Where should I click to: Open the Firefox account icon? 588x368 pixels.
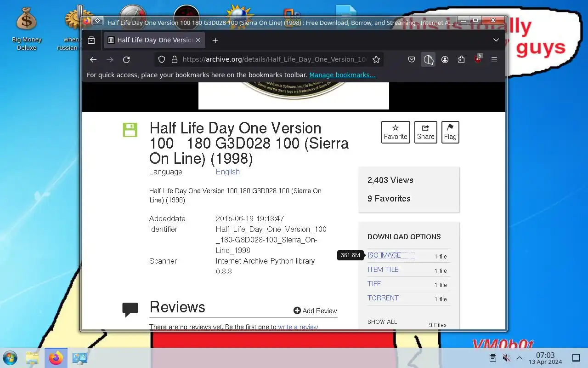point(445,59)
